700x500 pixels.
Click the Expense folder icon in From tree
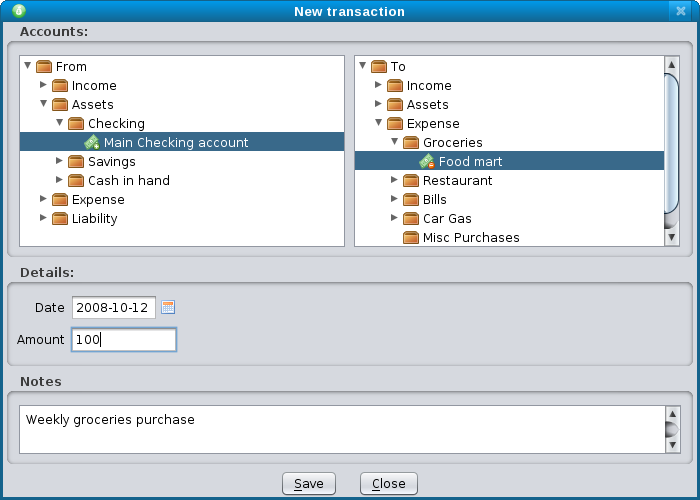(60, 199)
